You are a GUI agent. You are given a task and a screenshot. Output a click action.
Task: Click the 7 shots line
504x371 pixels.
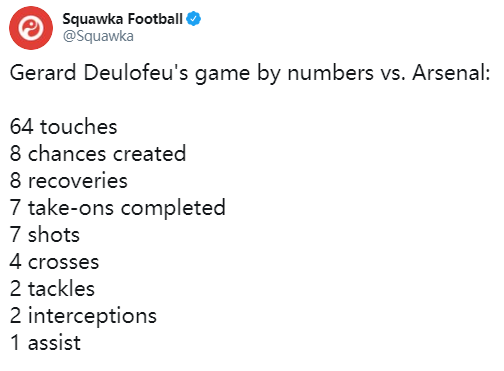45,235
